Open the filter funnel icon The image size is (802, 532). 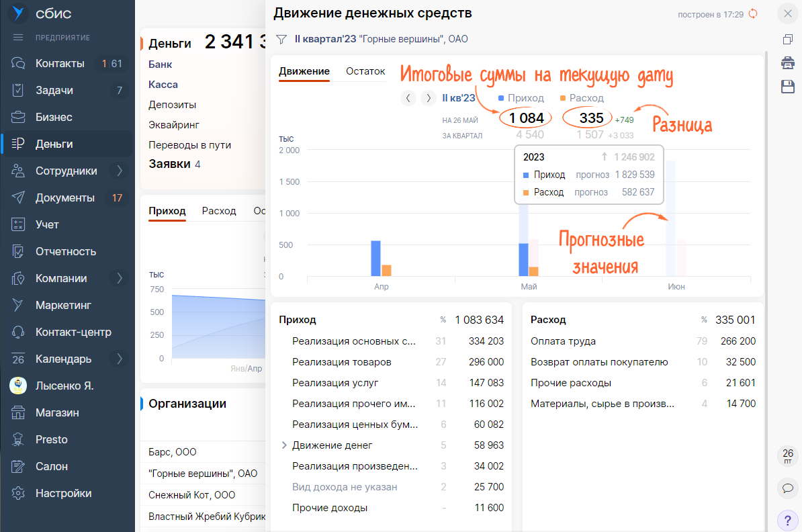point(281,40)
